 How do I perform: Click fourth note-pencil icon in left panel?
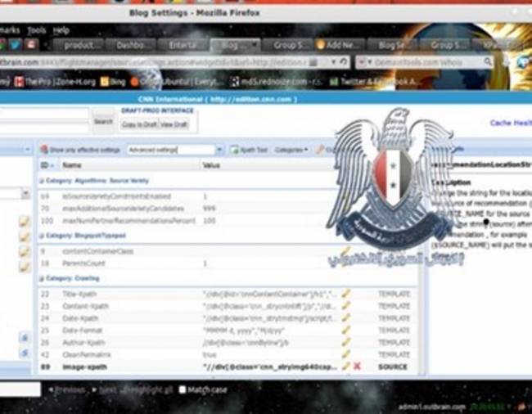click(x=24, y=267)
